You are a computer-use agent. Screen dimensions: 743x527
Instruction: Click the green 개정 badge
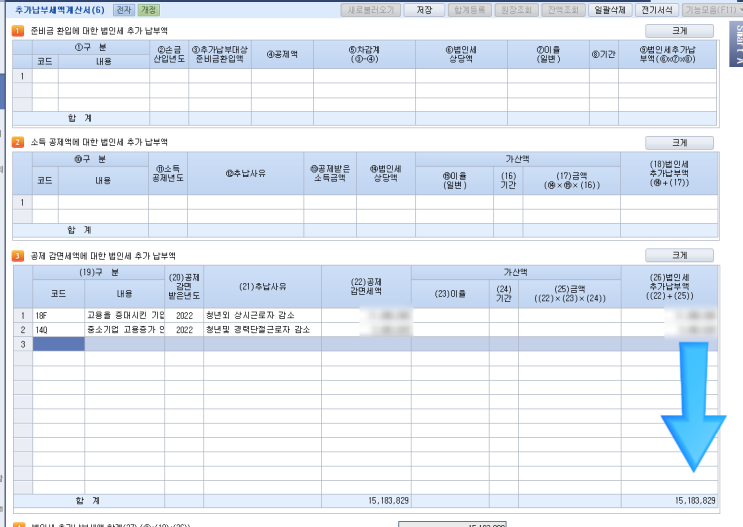[148, 10]
